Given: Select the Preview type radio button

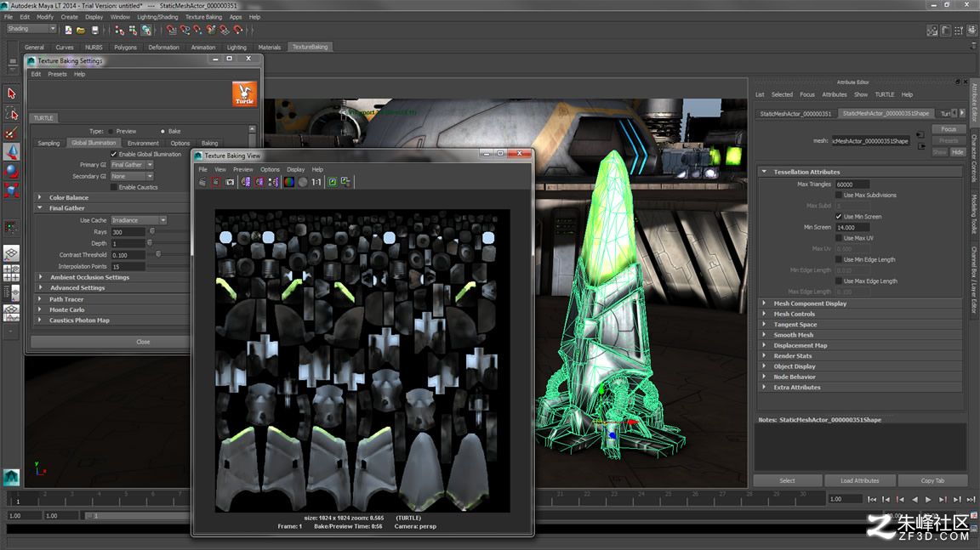Looking at the screenshot, I should (111, 132).
